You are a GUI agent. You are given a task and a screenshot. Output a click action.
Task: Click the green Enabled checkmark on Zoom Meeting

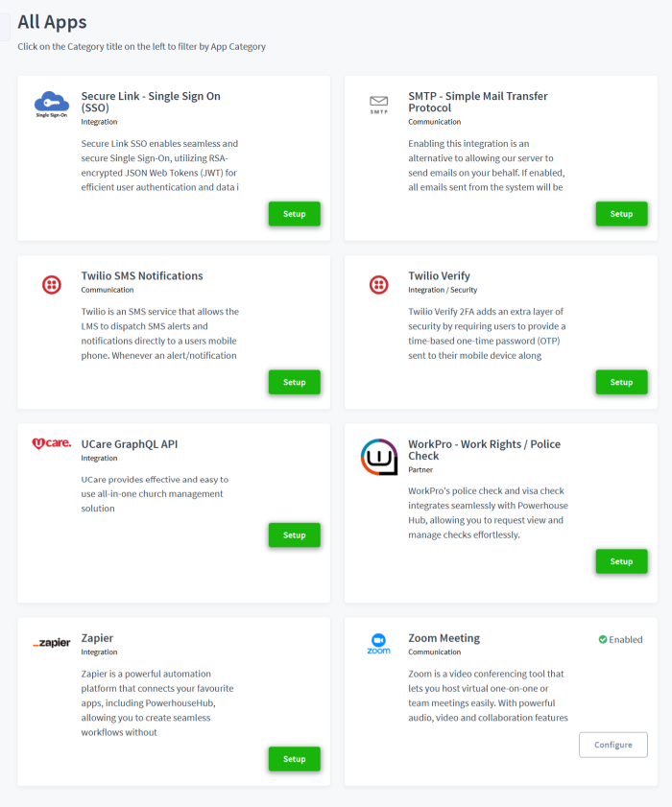pyautogui.click(x=603, y=639)
